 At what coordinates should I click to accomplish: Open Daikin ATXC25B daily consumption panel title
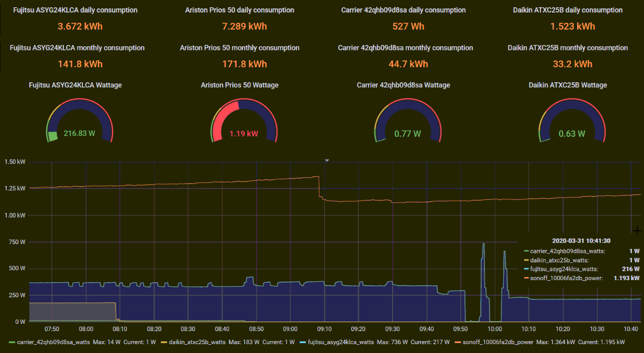click(x=567, y=10)
